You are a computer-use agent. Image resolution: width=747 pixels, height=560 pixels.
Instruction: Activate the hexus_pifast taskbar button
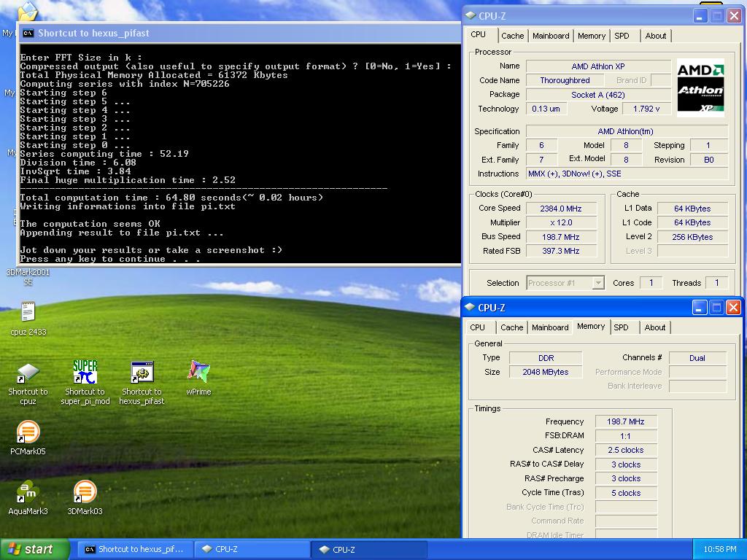pyautogui.click(x=135, y=549)
